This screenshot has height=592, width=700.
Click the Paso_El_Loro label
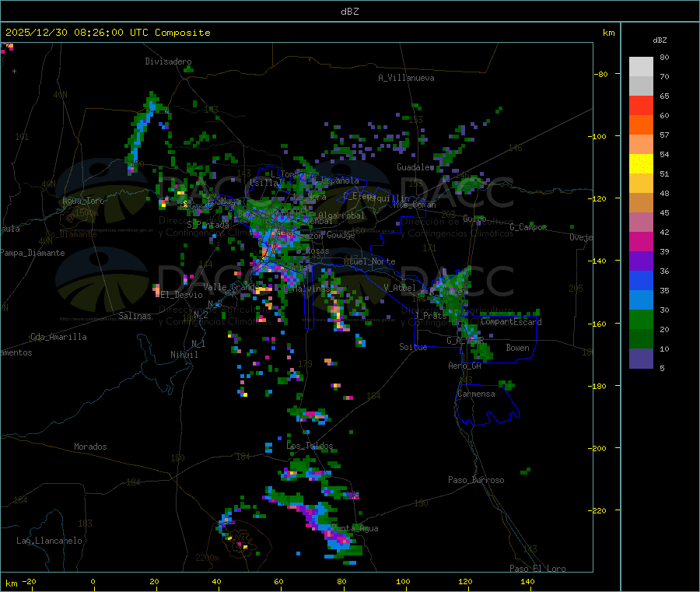(537, 569)
